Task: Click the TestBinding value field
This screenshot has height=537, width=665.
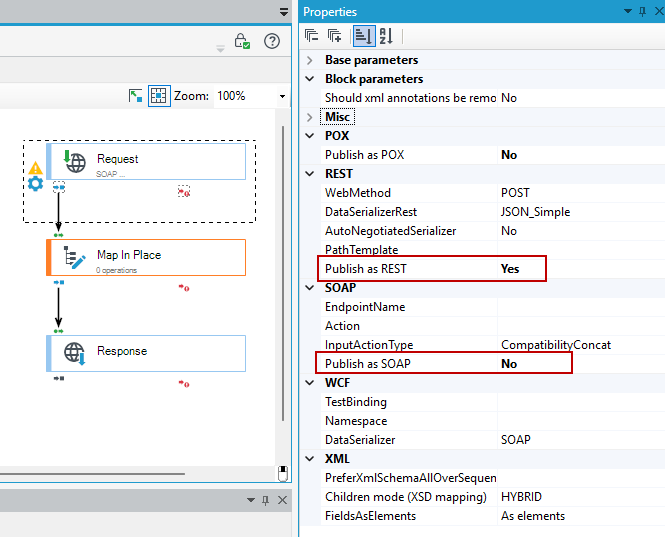Action: pyautogui.click(x=581, y=402)
